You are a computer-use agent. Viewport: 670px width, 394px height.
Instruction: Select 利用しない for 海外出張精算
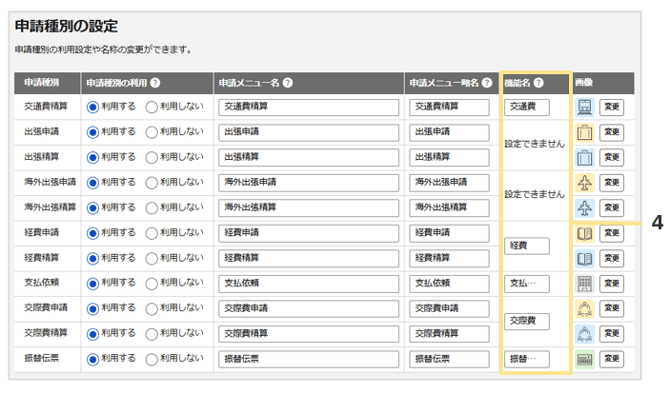pyautogui.click(x=151, y=208)
